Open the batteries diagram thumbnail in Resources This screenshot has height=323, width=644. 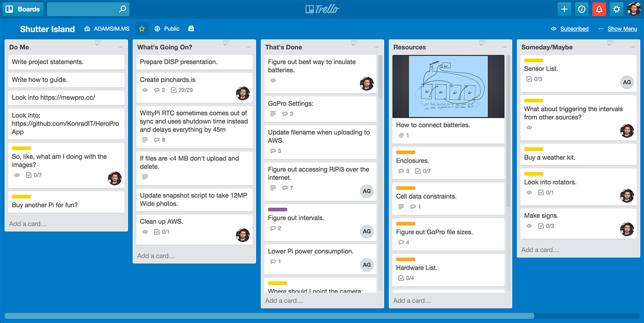tap(448, 86)
